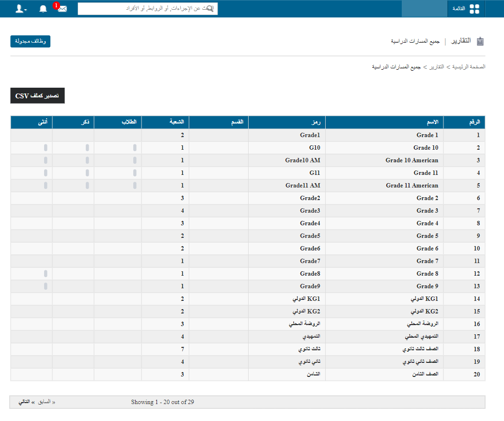Viewport: 504px width, 421px height.
Task: Click the four-square grid menu icon
Action: [474, 9]
